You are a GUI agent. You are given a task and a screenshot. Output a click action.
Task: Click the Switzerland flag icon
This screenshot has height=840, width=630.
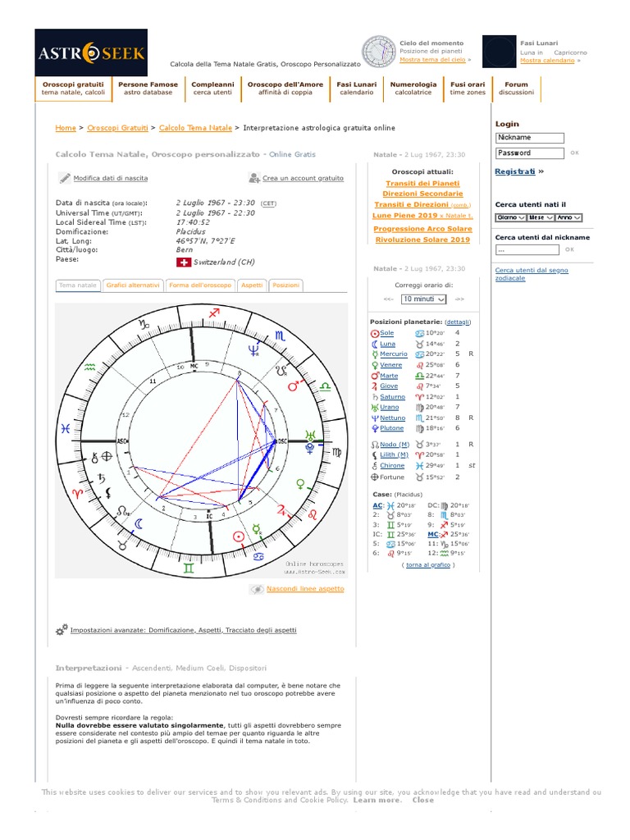183,262
